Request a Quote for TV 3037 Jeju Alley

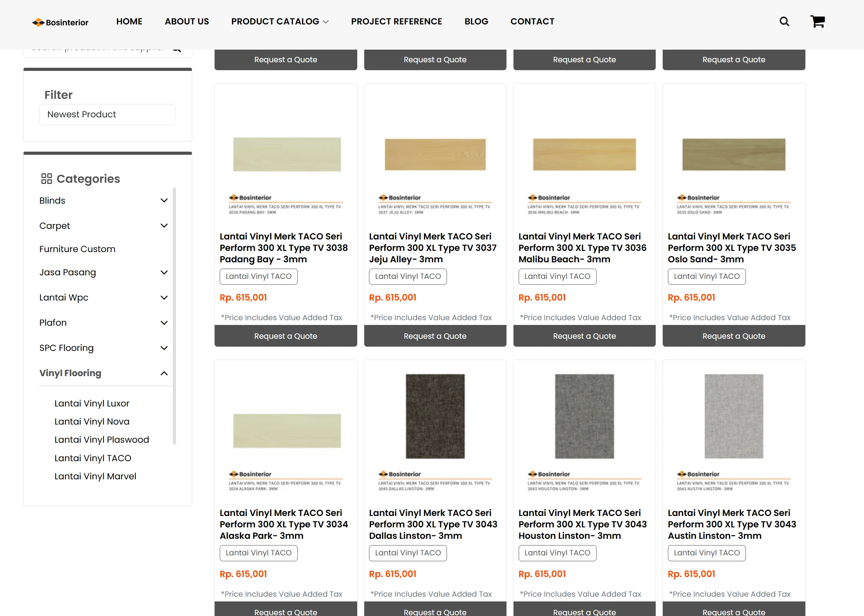tap(435, 336)
